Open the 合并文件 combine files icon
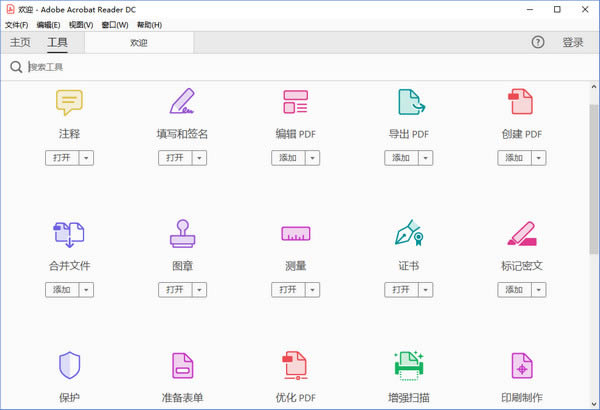 coord(69,234)
